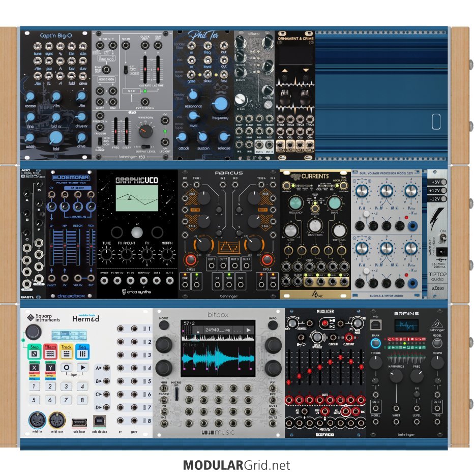Image resolution: width=474 pixels, height=476 pixels.
Task: Flip upper white toggle on Dual Voltage Processor
Action: [367, 214]
